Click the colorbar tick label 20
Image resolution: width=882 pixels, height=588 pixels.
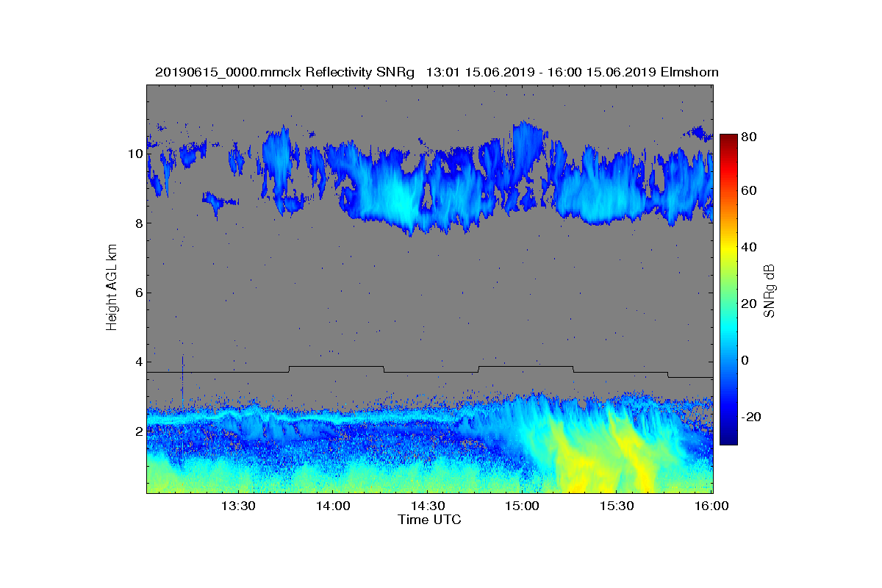(x=750, y=304)
